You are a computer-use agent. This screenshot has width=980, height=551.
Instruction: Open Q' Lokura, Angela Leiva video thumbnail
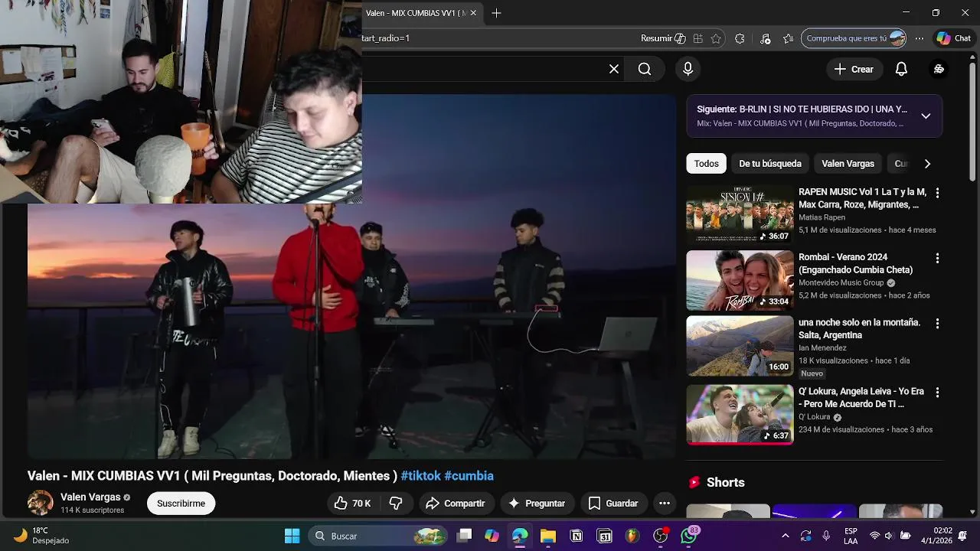pos(740,415)
